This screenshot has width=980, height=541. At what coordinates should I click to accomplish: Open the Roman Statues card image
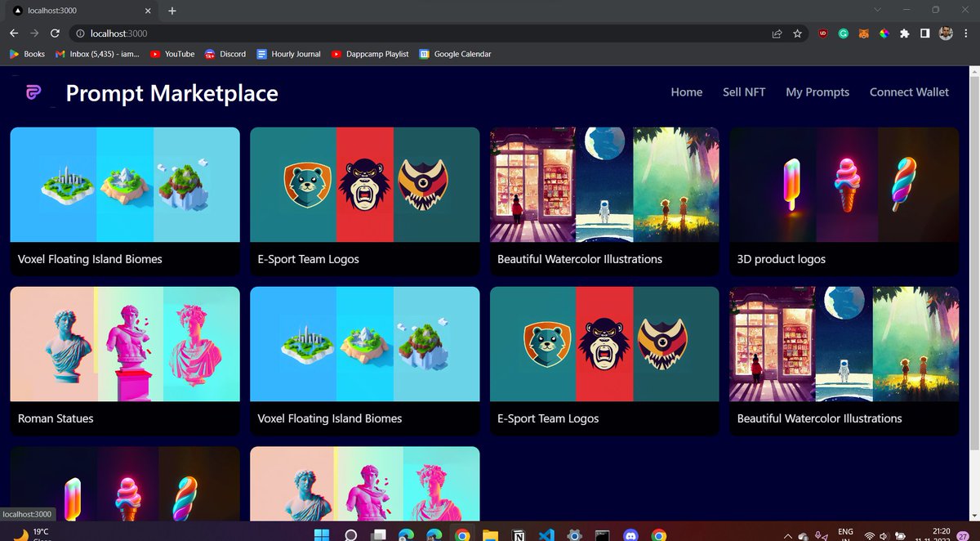point(125,344)
